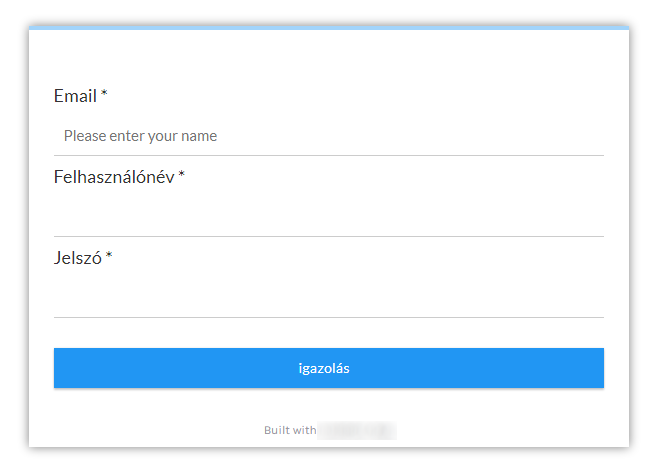
Task: Select the Jelszó label text
Action: [78, 258]
